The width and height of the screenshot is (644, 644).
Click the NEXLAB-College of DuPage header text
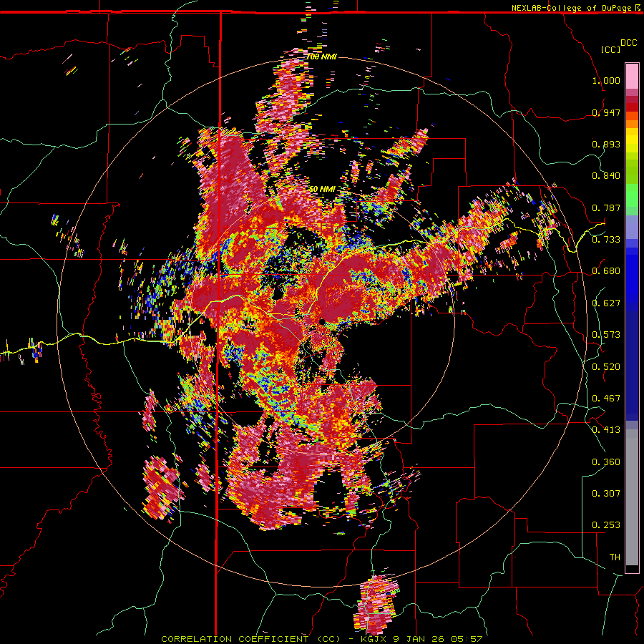572,8
